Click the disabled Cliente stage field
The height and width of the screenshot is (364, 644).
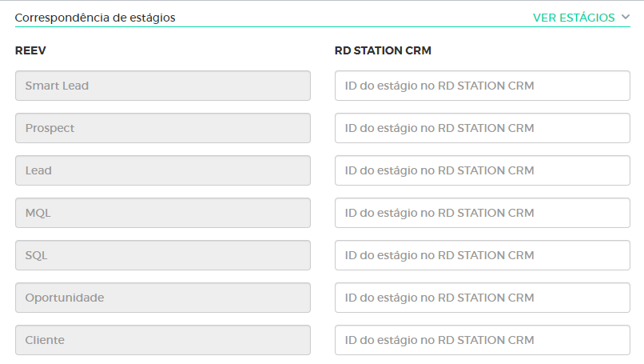pos(162,340)
